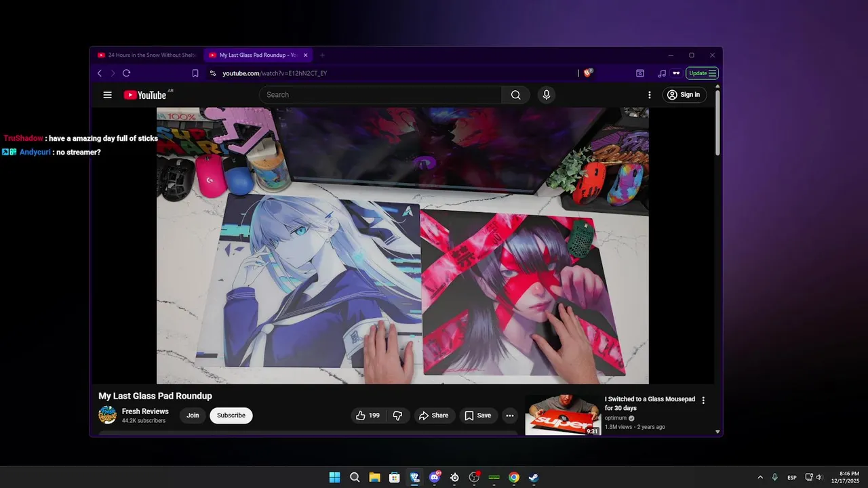The height and width of the screenshot is (488, 868).
Task: Open the Windows Start menu
Action: [334, 477]
